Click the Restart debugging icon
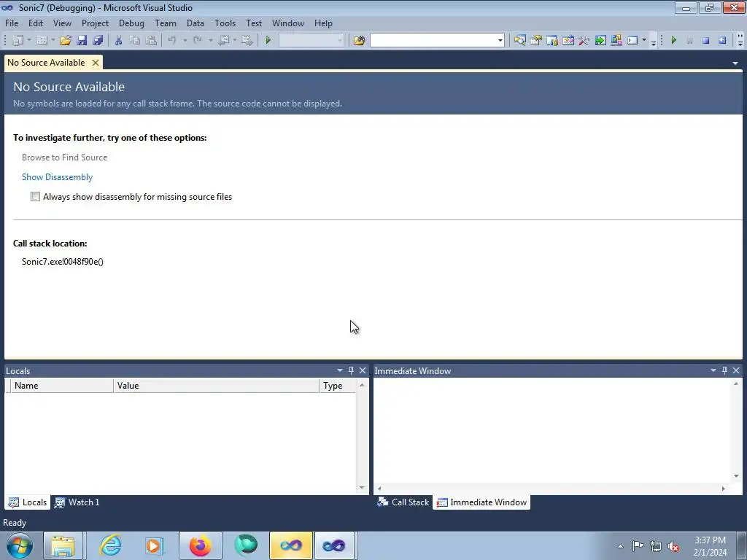This screenshot has width=747, height=560. (x=722, y=41)
